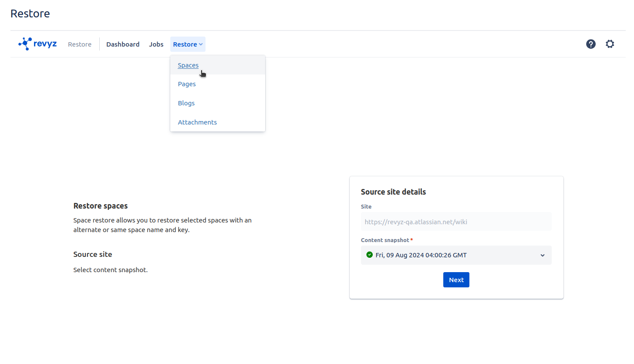
Task: Click the gray Restore text beside logo
Action: [x=80, y=44]
